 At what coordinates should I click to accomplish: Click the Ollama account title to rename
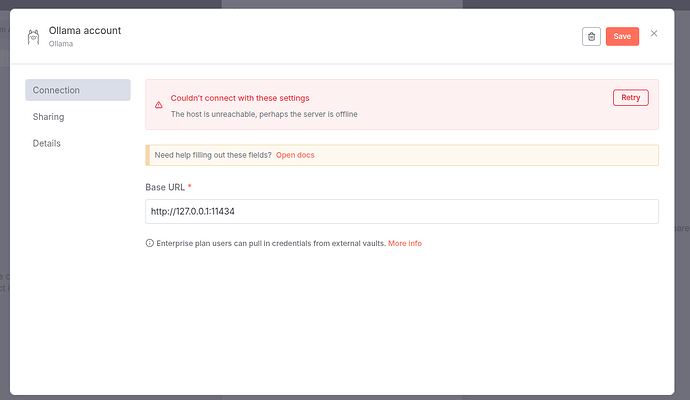coord(85,30)
